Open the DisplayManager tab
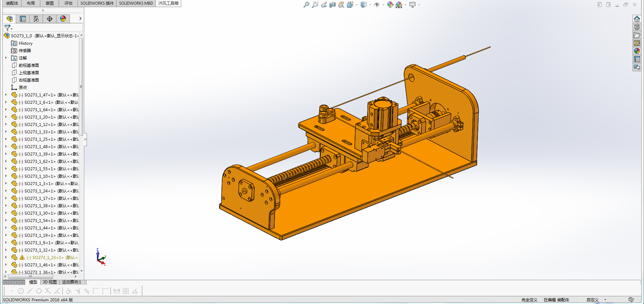644x304 pixels. point(63,19)
